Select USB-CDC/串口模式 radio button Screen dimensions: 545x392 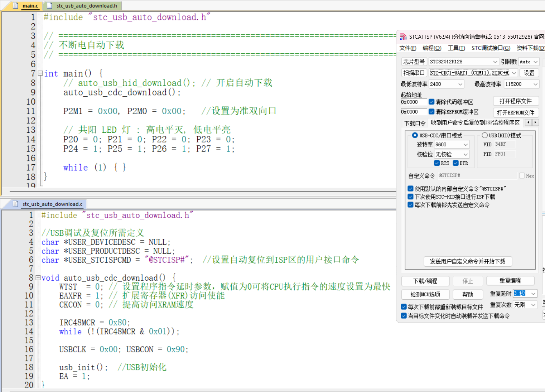click(415, 135)
